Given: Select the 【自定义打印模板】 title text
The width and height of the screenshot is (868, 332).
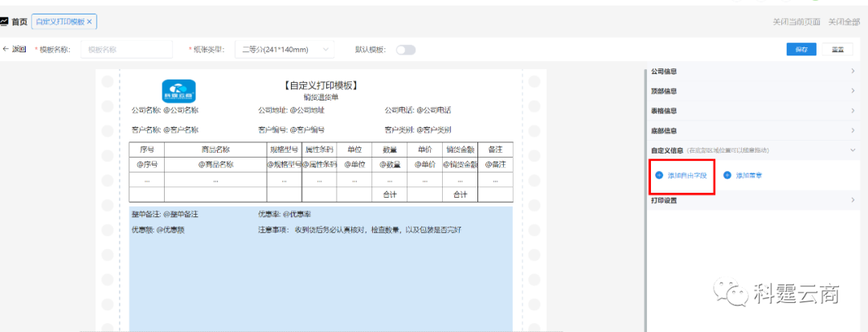Looking at the screenshot, I should 321,85.
